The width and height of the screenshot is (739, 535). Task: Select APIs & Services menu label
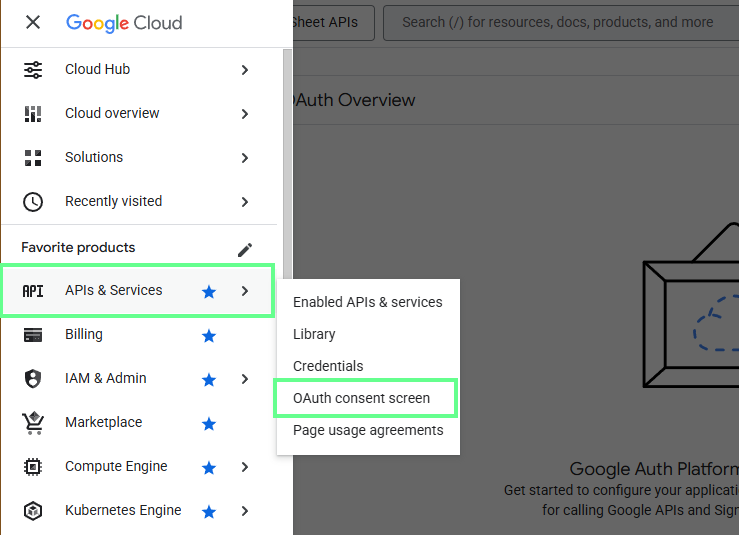point(114,290)
